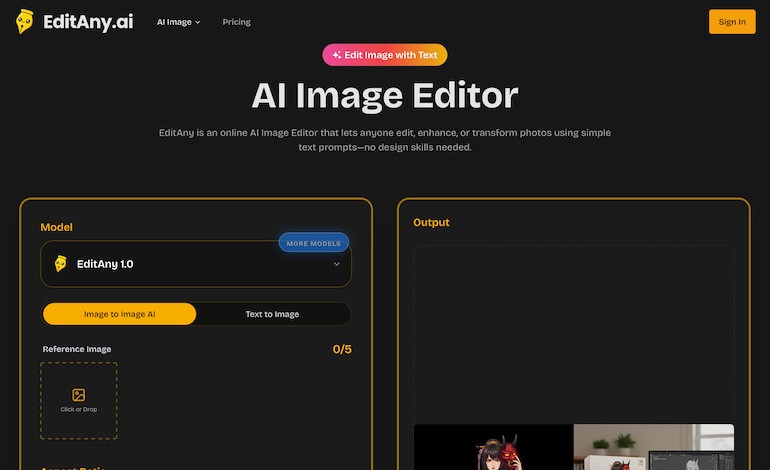Viewport: 770px width, 470px height.
Task: Open the EditAny.ai homepage wordmark
Action: point(88,22)
